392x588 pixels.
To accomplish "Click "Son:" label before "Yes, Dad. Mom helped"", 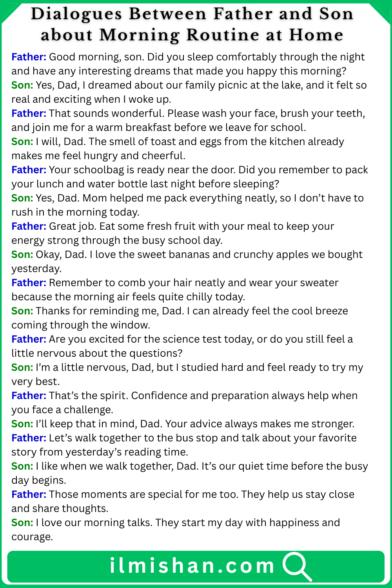I will tap(22, 198).
